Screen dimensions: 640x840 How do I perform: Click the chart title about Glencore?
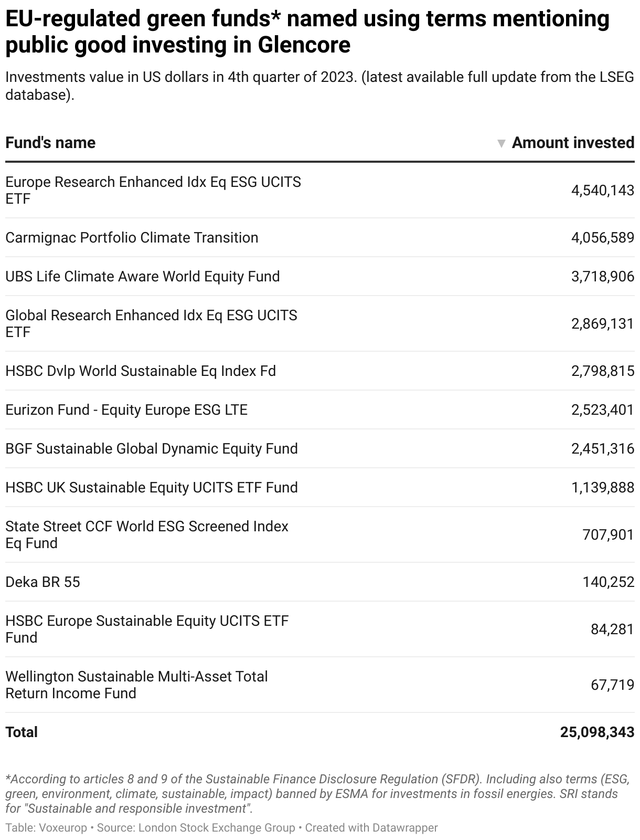point(307,32)
